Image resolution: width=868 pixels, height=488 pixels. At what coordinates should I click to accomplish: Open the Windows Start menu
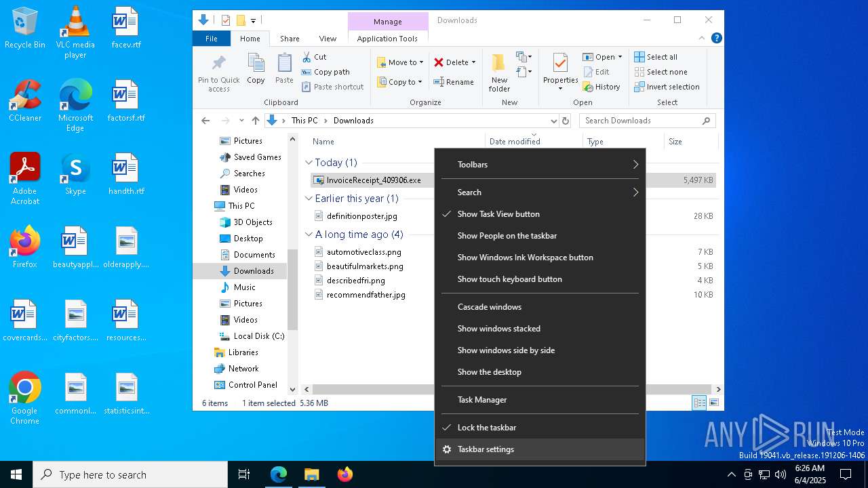tap(16, 474)
